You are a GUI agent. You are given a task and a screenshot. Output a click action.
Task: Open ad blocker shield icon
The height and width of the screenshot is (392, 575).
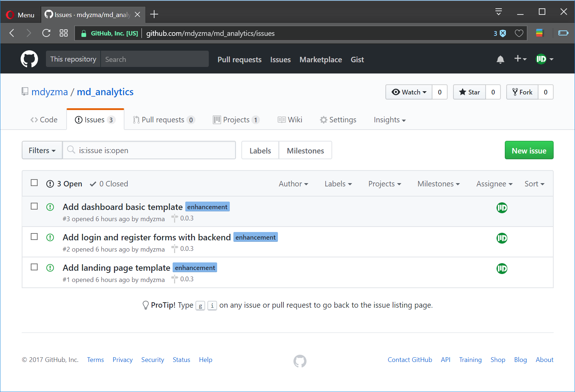click(x=503, y=33)
